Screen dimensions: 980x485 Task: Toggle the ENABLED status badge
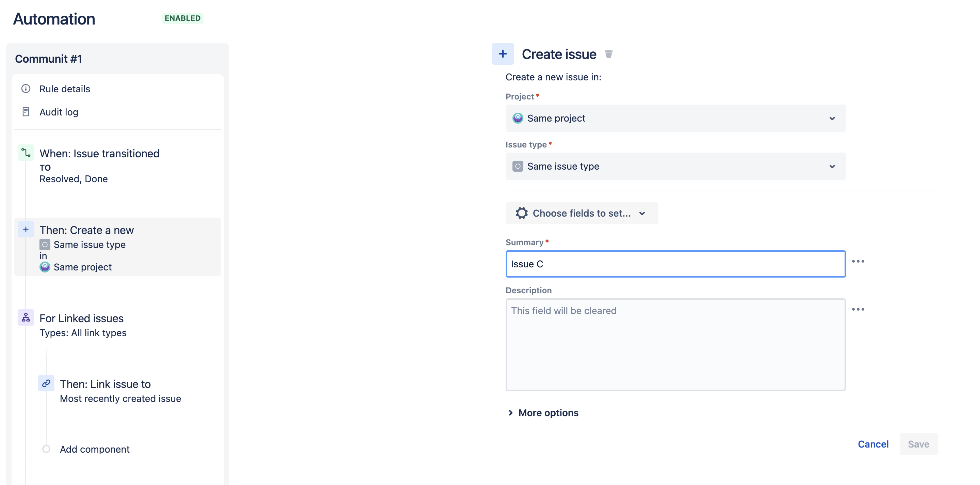(183, 18)
